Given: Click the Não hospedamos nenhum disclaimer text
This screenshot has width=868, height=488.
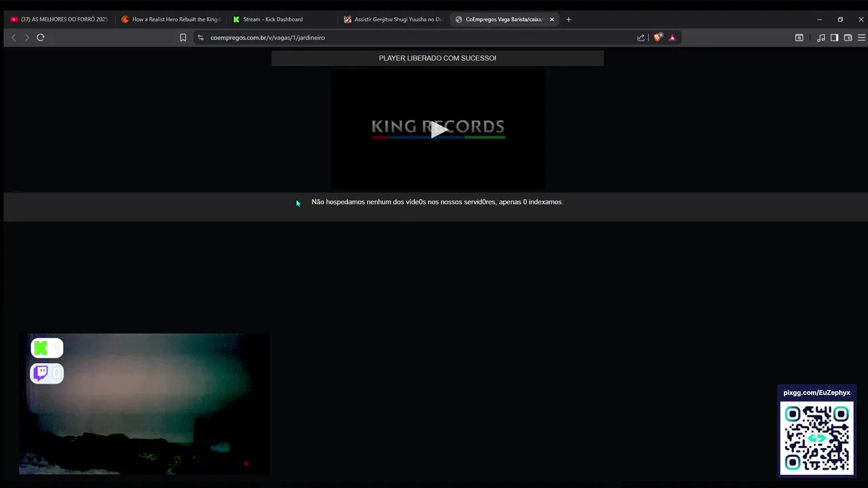Looking at the screenshot, I should (437, 202).
